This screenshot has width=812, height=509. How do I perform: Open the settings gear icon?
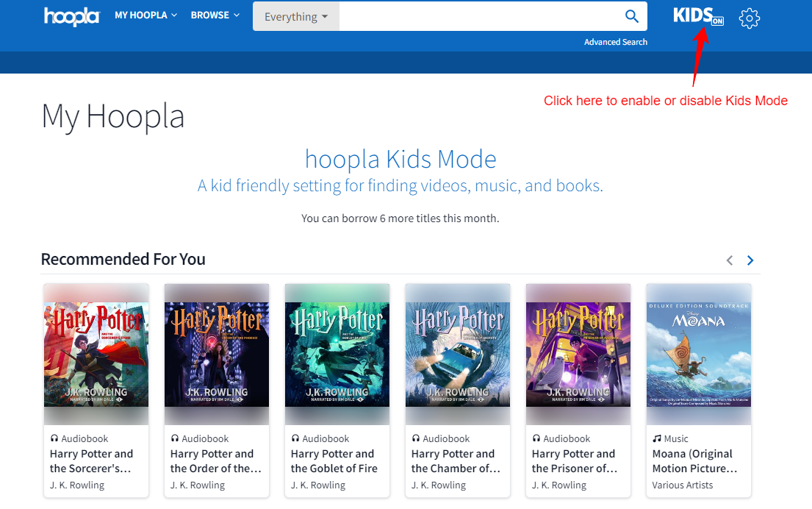pyautogui.click(x=749, y=18)
